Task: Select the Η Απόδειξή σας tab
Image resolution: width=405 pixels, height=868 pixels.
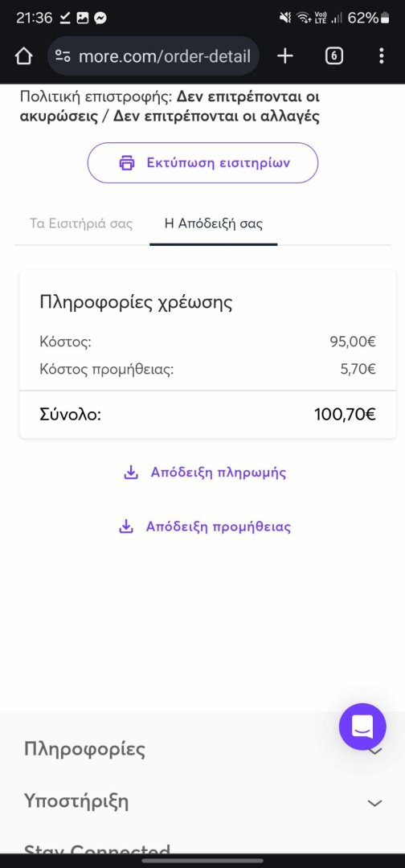Action: coord(214,223)
